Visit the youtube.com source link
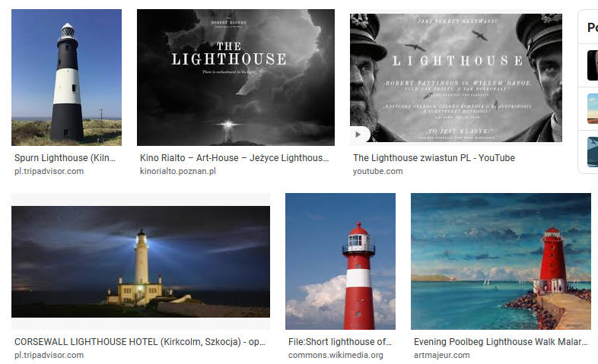Viewport: 598px width, 364px height. point(377,171)
